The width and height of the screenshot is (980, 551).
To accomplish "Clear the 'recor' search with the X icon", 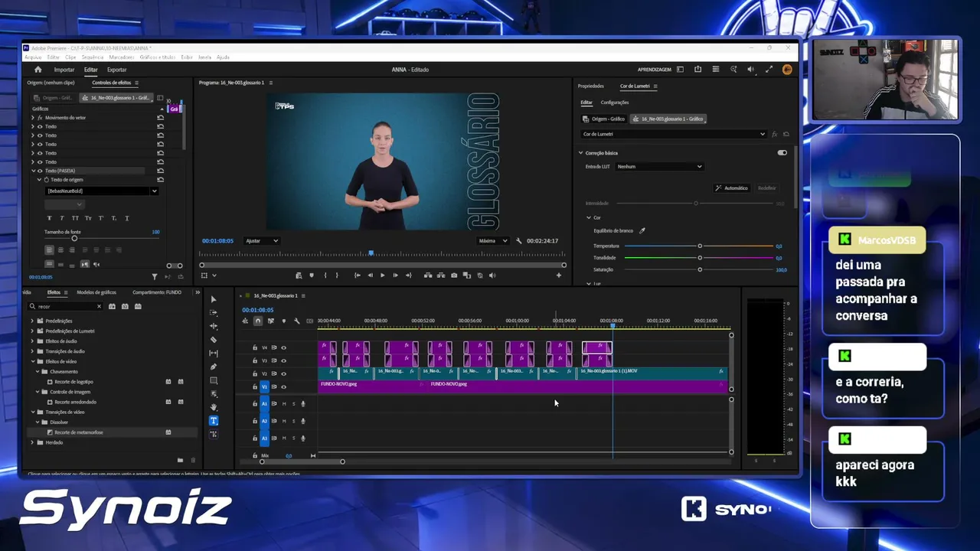I will 99,306.
